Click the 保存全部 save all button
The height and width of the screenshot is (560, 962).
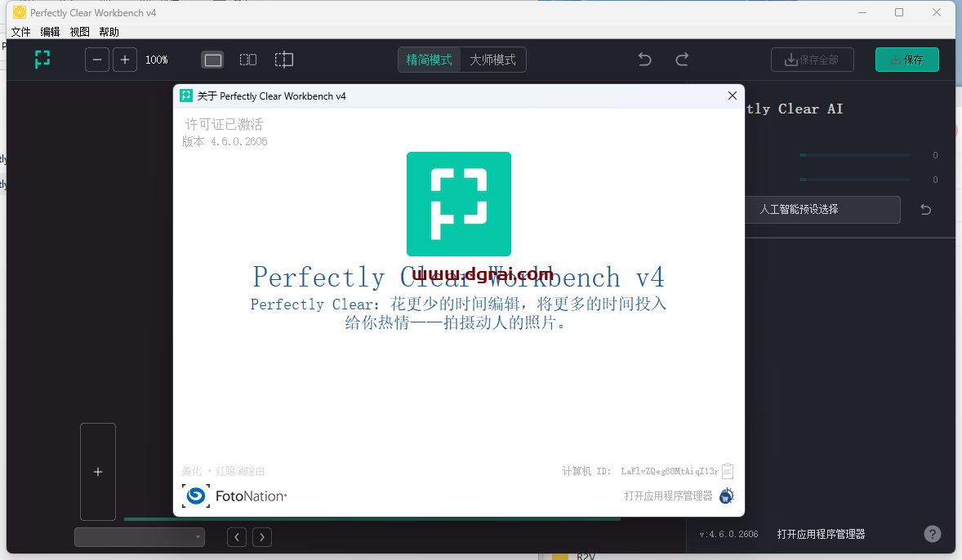point(813,60)
